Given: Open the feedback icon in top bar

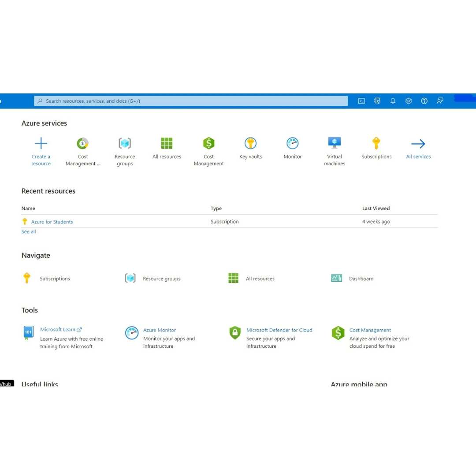Looking at the screenshot, I should point(440,101).
